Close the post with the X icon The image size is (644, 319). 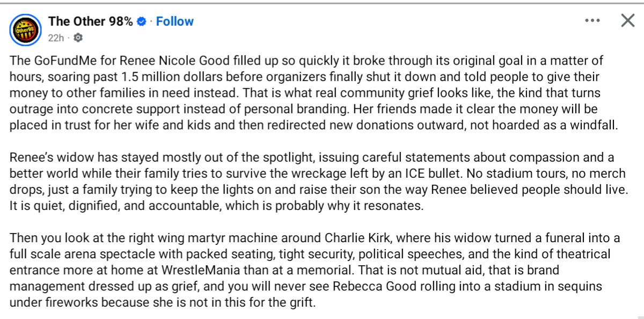coord(627,21)
